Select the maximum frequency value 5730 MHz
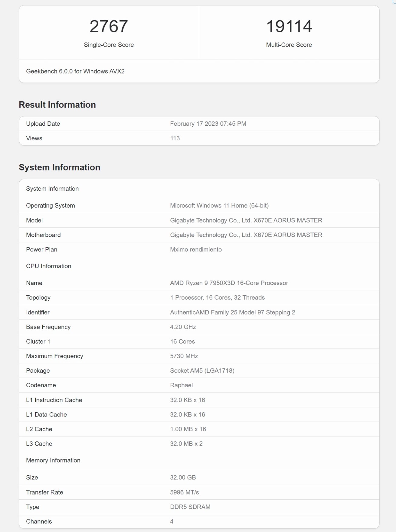The image size is (396, 532). pos(184,356)
